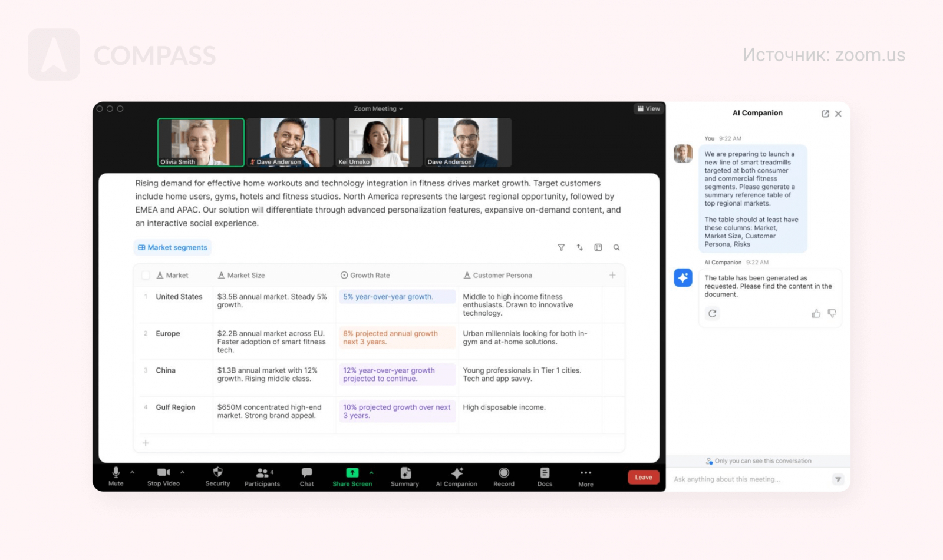Open Docs from the meeting toolbar
This screenshot has width=943, height=560.
tap(545, 476)
